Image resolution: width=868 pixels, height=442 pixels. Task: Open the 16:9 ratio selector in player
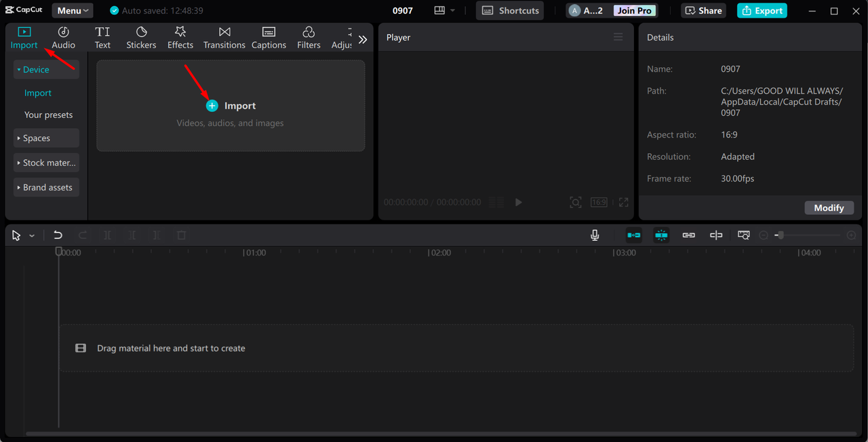click(599, 202)
